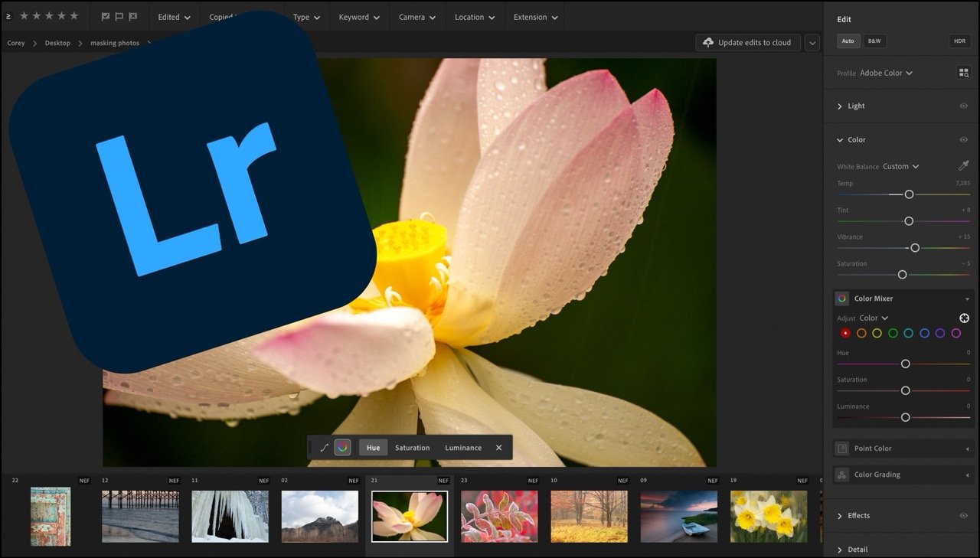The image size is (980, 558).
Task: Click the rating comparison operator icon
Action: pyautogui.click(x=8, y=15)
